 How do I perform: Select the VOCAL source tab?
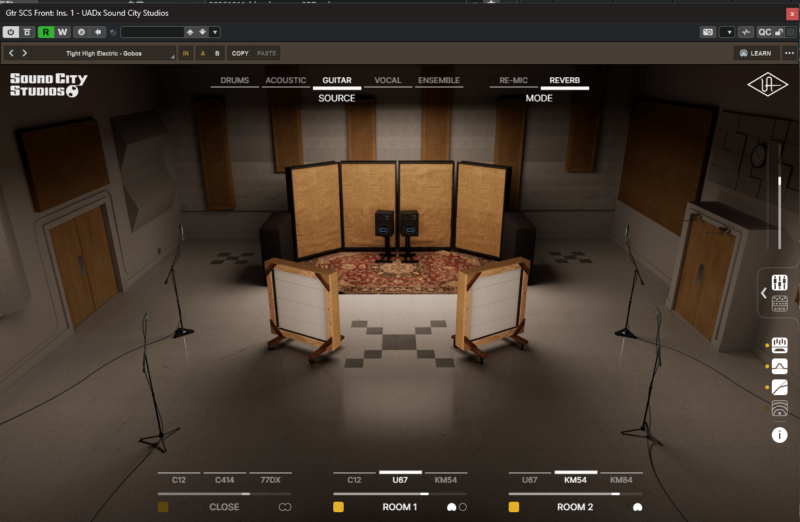pyautogui.click(x=388, y=81)
